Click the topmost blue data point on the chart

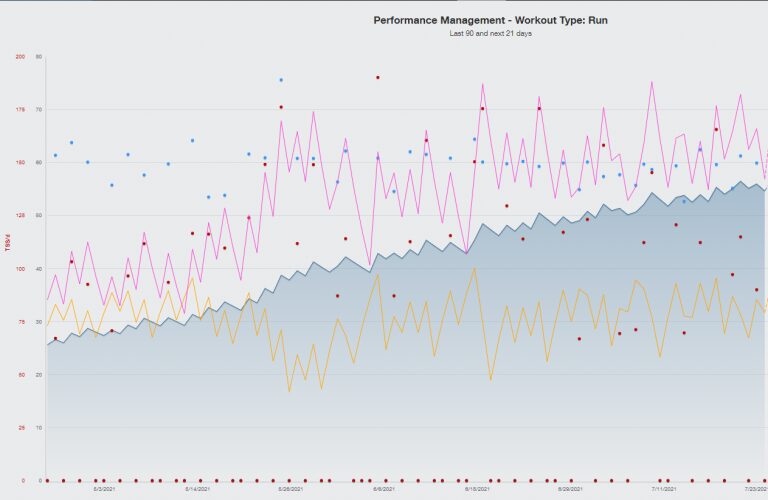click(x=281, y=80)
